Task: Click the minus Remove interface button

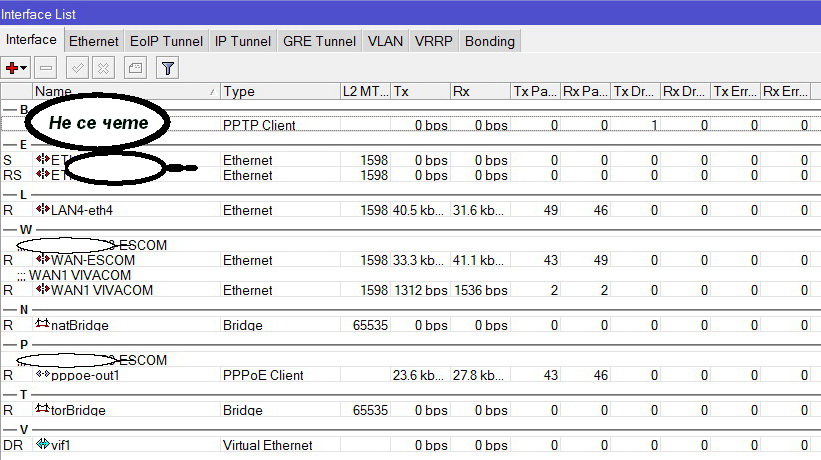Action: 45,68
